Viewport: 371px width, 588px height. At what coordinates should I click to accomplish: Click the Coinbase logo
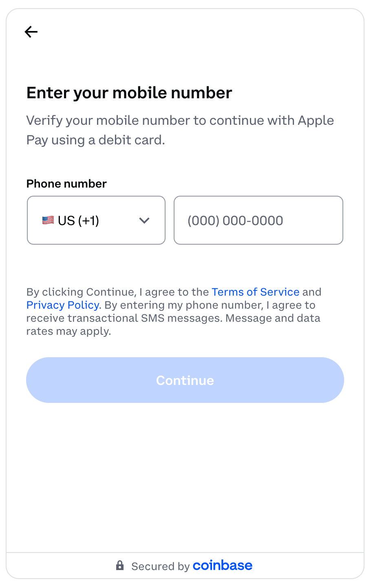pos(223,566)
